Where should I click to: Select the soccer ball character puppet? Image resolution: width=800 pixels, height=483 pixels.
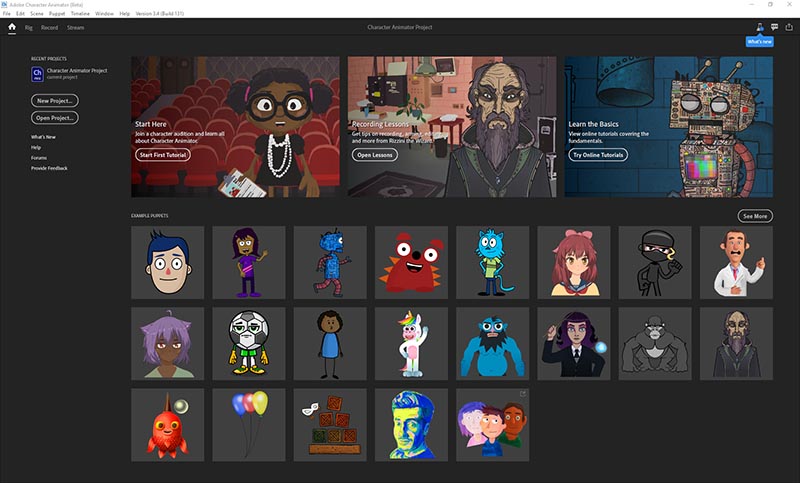point(248,344)
